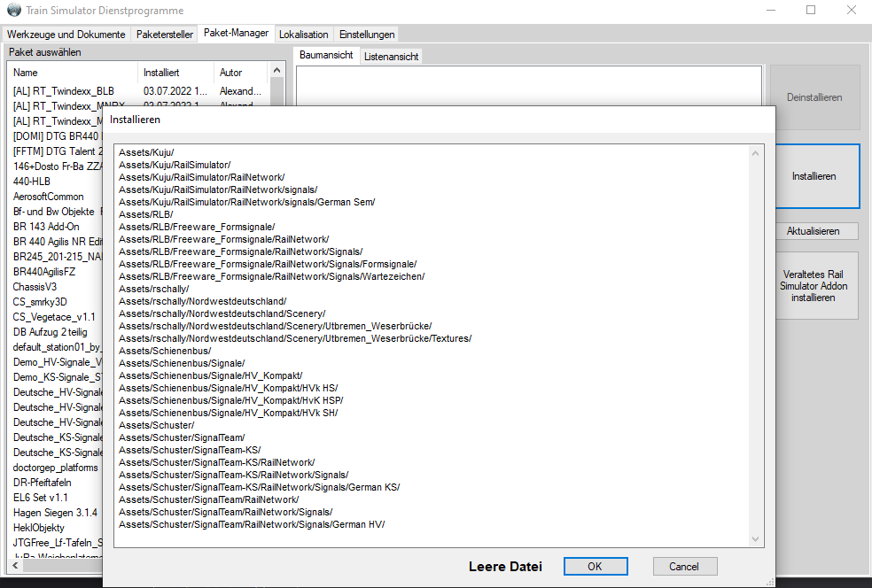Viewport: 872px width, 588px height.
Task: Cancel the Installieren dialog
Action: [x=685, y=567]
